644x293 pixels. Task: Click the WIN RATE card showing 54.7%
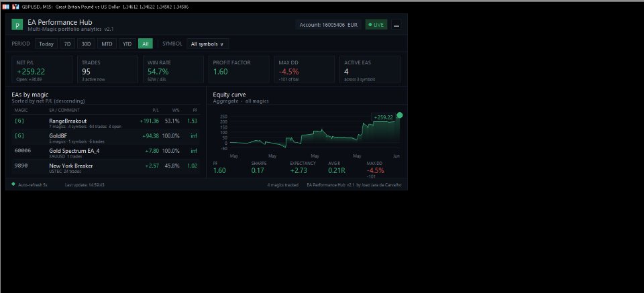coord(173,70)
